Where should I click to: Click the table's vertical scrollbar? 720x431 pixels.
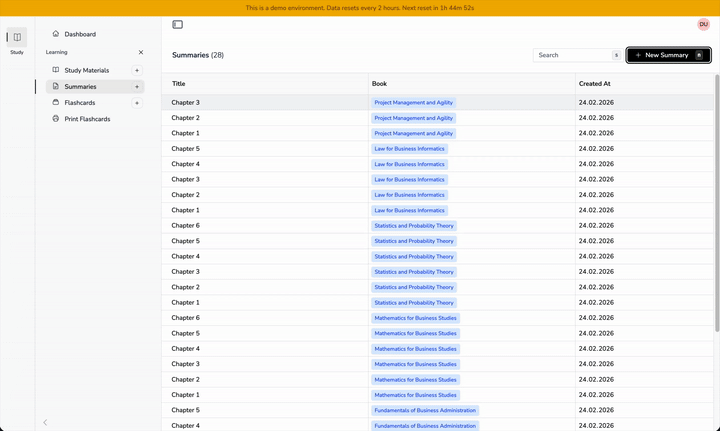pos(717,202)
